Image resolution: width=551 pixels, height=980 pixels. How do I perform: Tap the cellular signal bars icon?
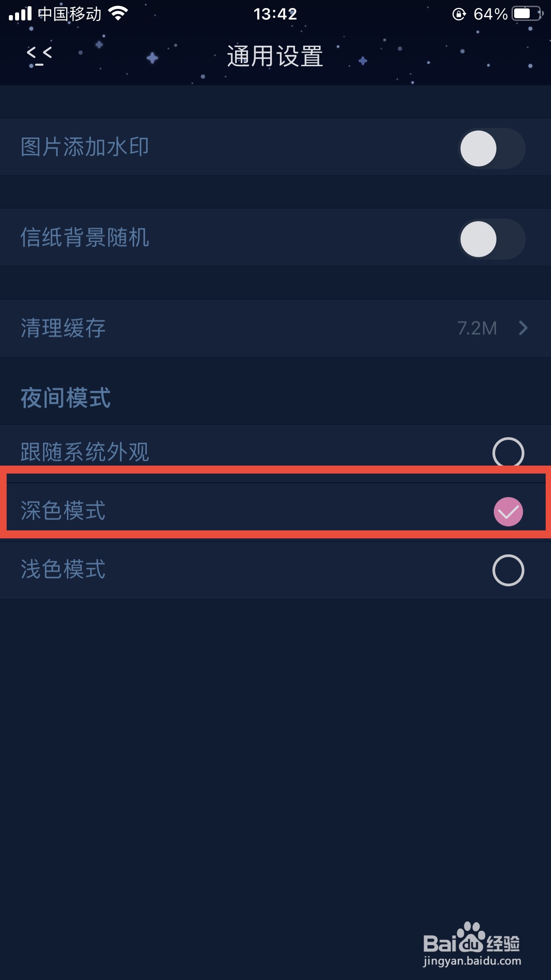20,14
